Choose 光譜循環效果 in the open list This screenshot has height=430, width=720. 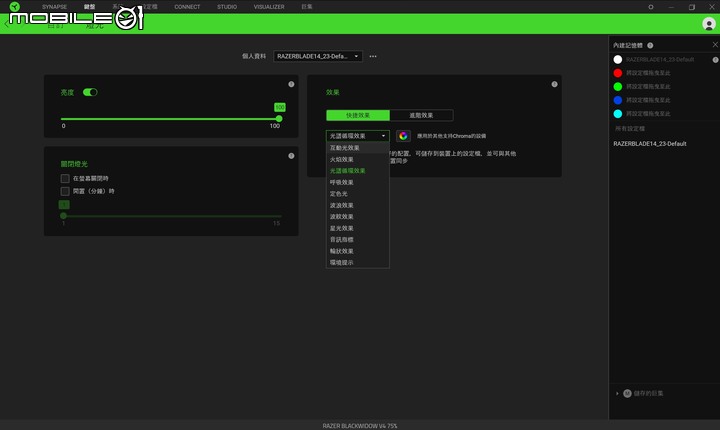pos(358,171)
